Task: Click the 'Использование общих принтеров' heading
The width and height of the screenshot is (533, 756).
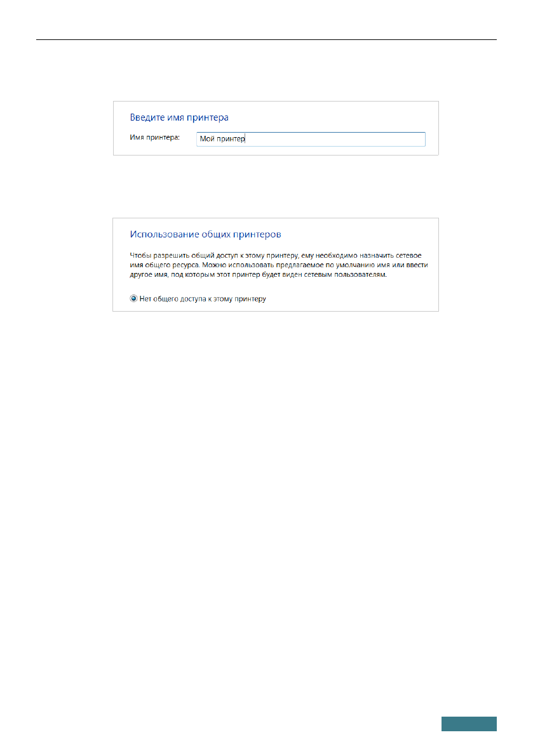Action: click(206, 234)
